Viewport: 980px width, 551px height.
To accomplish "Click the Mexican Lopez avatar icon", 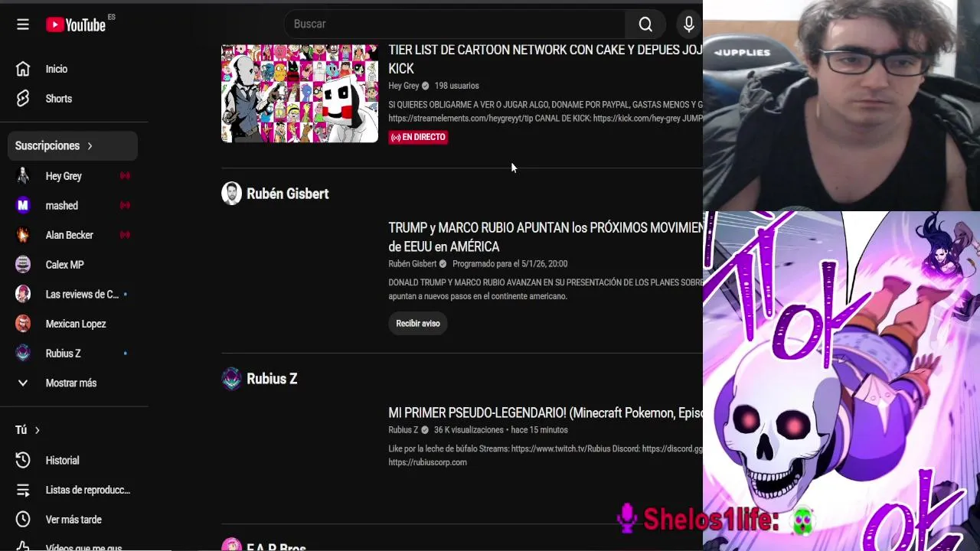I will 23,324.
